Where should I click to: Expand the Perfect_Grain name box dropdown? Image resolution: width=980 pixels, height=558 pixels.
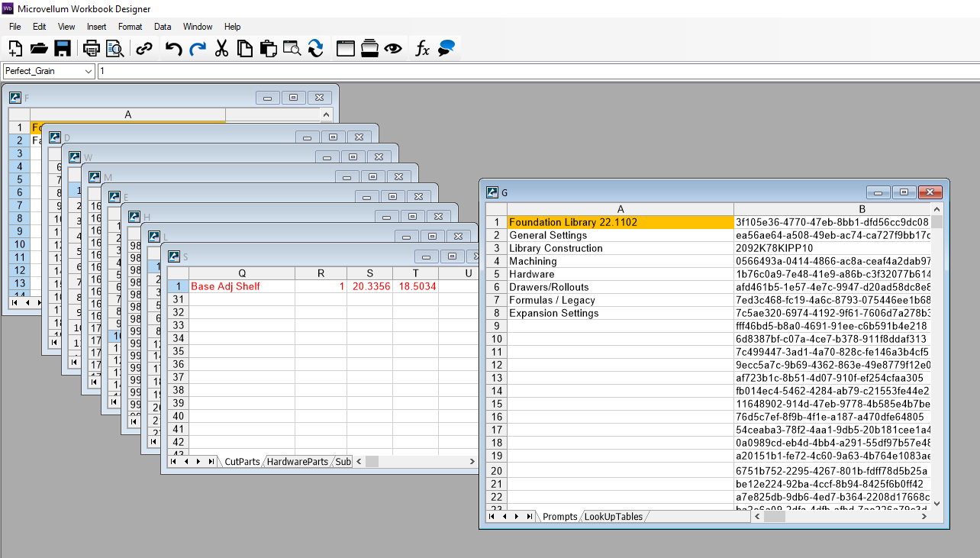pyautogui.click(x=89, y=71)
